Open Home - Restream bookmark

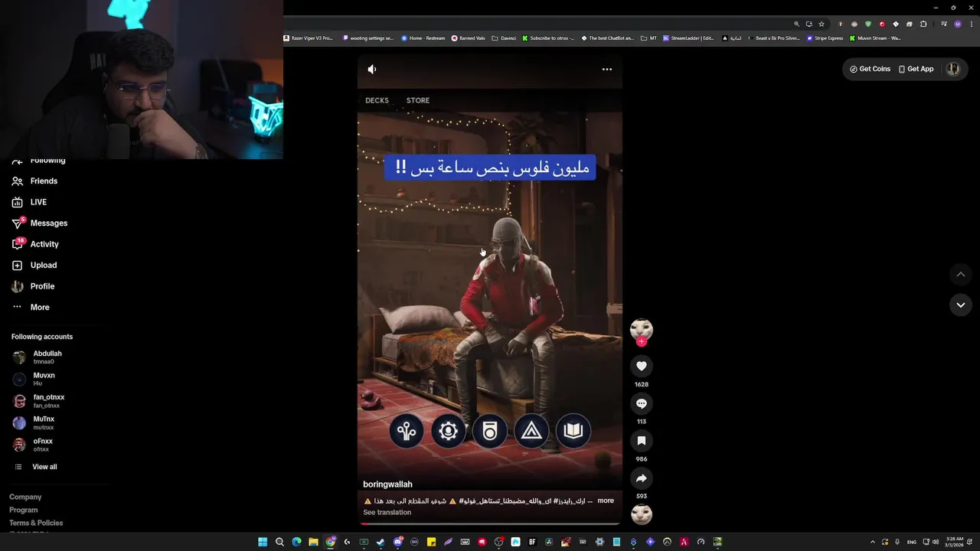pos(423,38)
